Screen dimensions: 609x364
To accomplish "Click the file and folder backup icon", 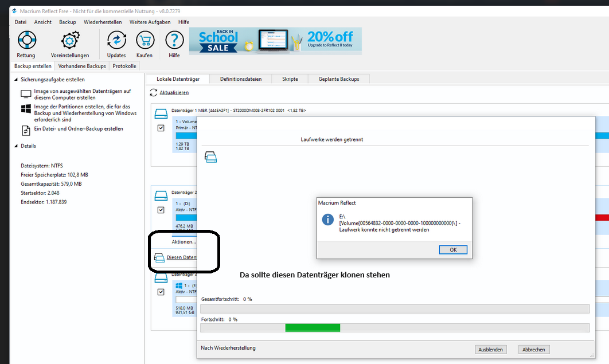I will (x=26, y=131).
